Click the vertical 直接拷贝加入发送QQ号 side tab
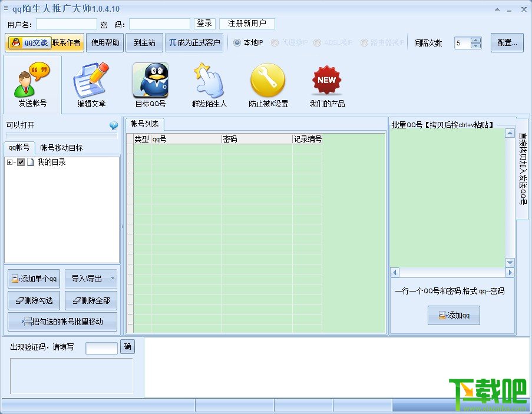The width and height of the screenshot is (532, 414). (523, 168)
